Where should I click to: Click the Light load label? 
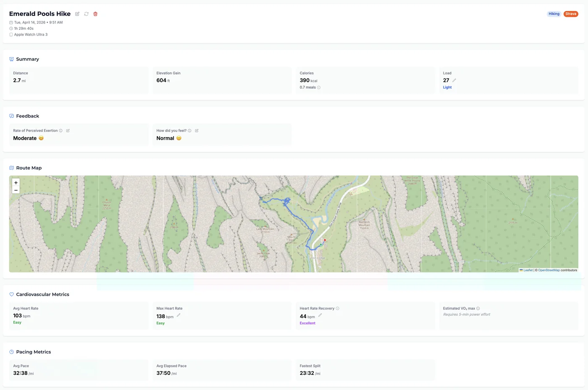(447, 87)
